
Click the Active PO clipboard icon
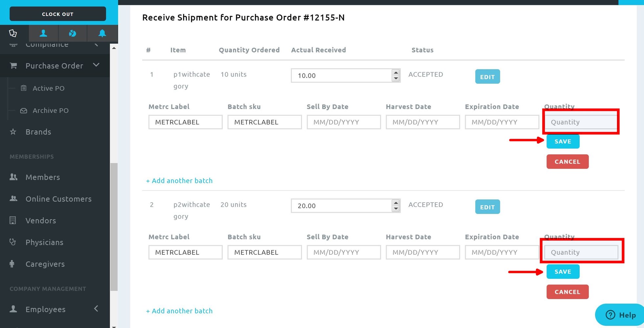(x=24, y=88)
